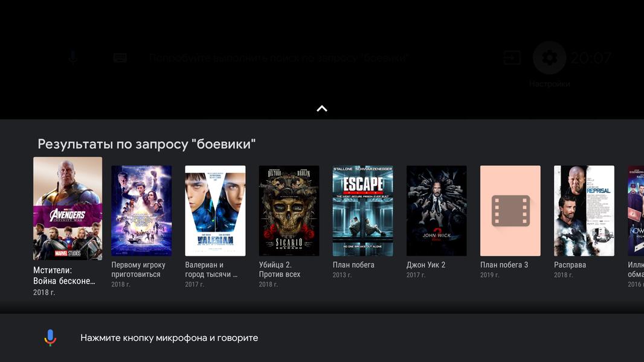Screen dimensions: 644x362
Task: Open the Valerian movie poster
Action: coord(215,211)
